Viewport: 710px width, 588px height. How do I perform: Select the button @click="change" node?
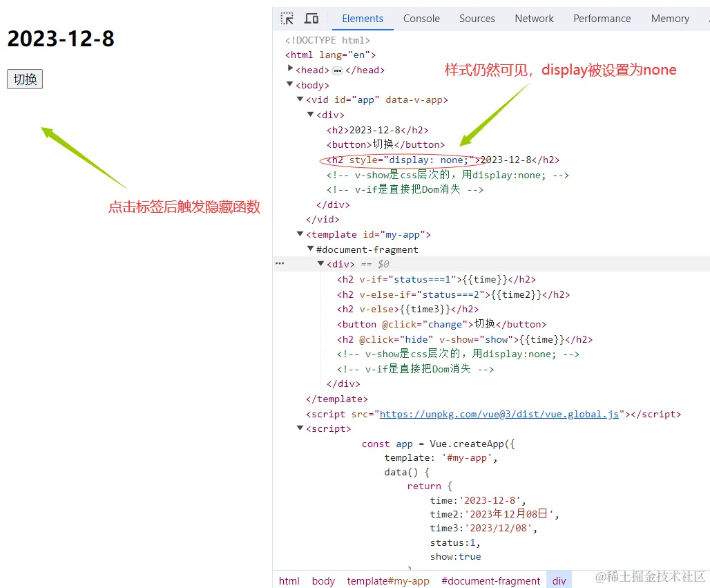(441, 324)
